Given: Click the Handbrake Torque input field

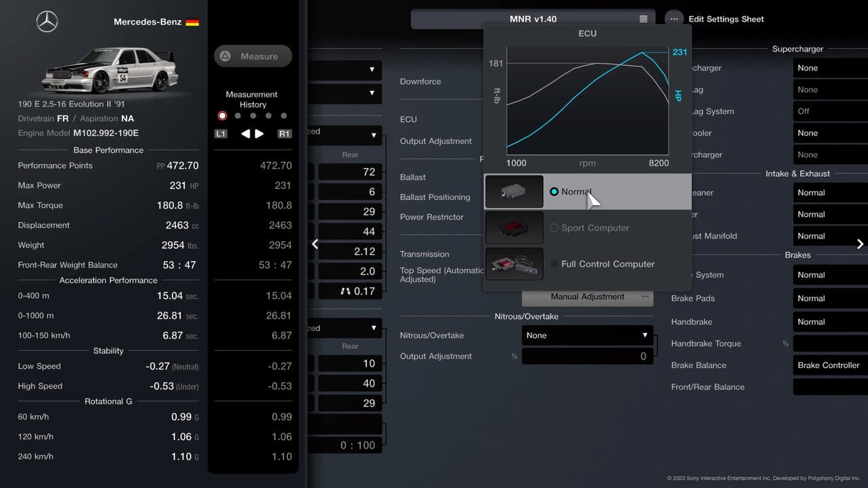Looking at the screenshot, I should coord(831,344).
